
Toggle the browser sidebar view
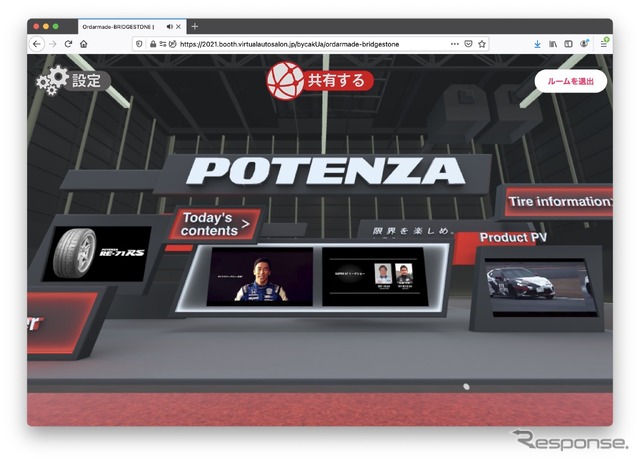click(x=568, y=44)
